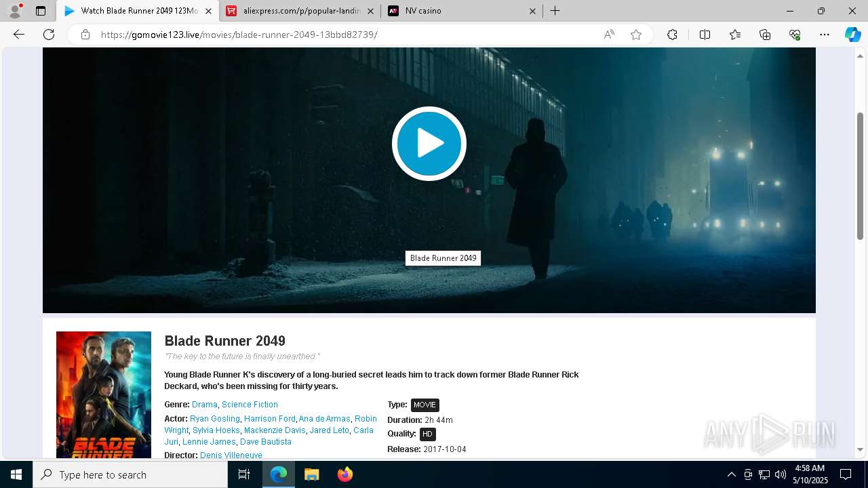Image resolution: width=868 pixels, height=488 pixels.
Task: Open the Copilot sidebar icon
Action: click(852, 35)
